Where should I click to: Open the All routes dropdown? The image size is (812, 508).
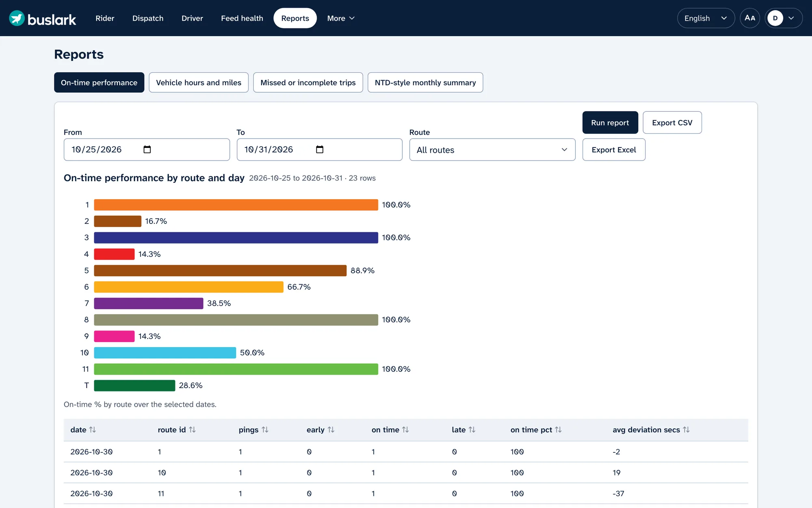tap(492, 150)
